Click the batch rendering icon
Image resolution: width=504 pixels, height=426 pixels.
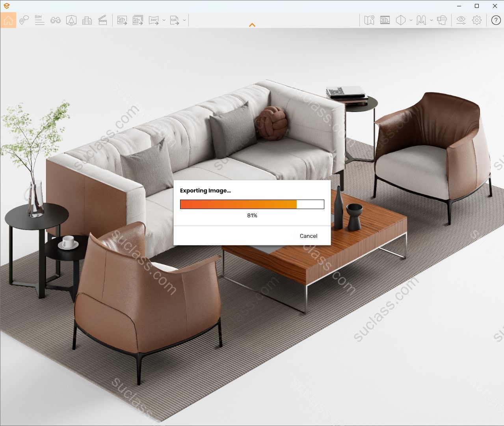point(138,20)
